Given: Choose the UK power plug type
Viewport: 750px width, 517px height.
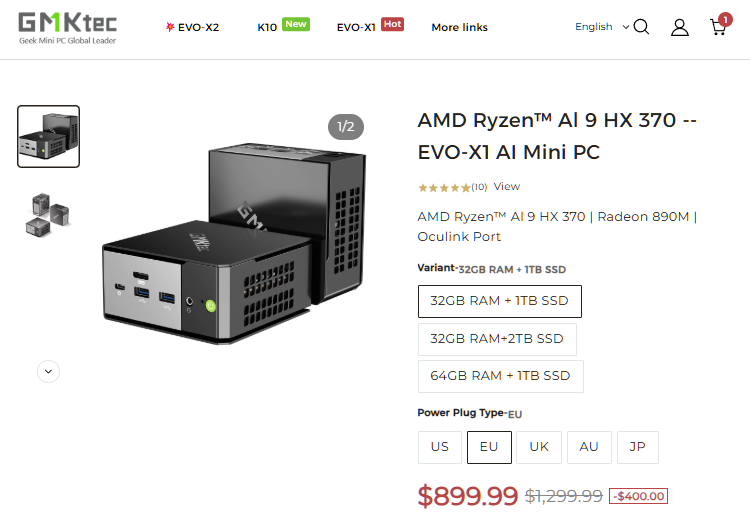Looking at the screenshot, I should point(539,447).
